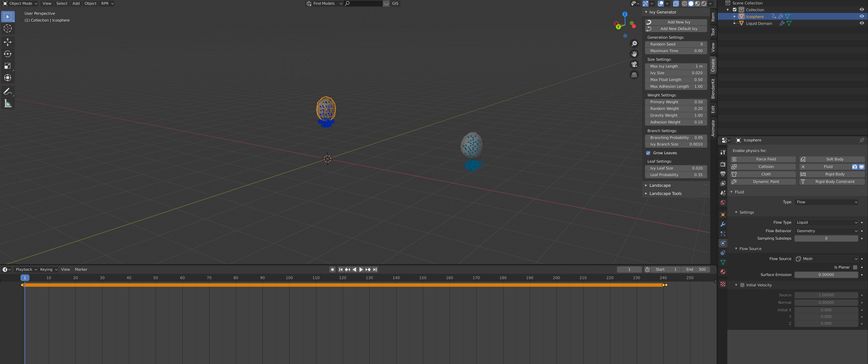Open the Flow Type dropdown showing Liquid
Viewport: 868px width, 364px height.
pos(826,223)
